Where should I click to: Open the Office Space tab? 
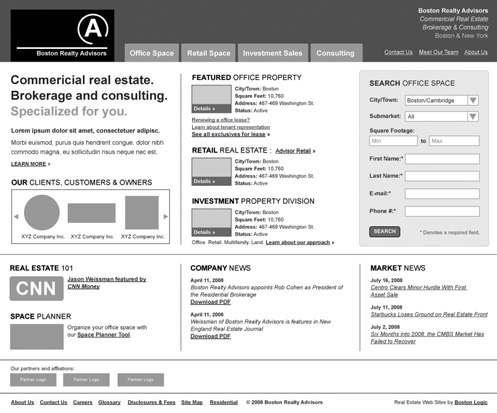point(152,53)
